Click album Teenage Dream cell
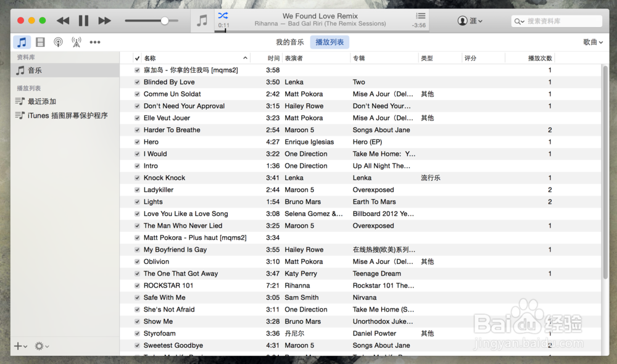The height and width of the screenshot is (364, 617). (376, 273)
